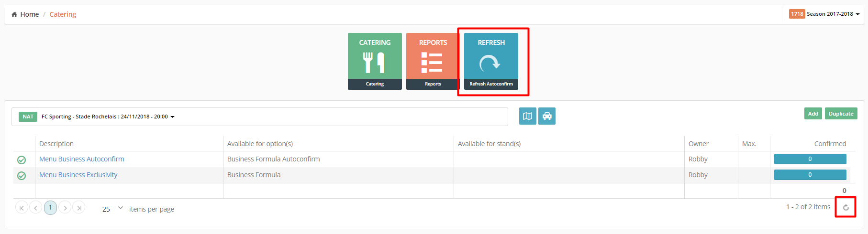The width and height of the screenshot is (868, 234).
Task: Click the 1718 season badge
Action: [x=797, y=14]
